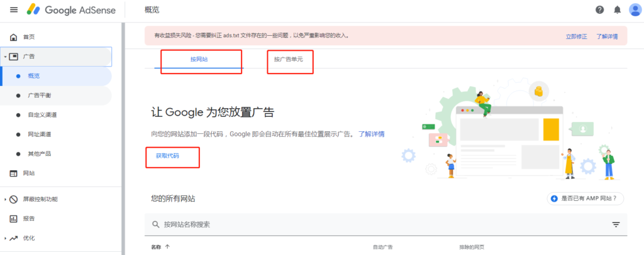Click 了解详情 link beside the description

point(371,134)
